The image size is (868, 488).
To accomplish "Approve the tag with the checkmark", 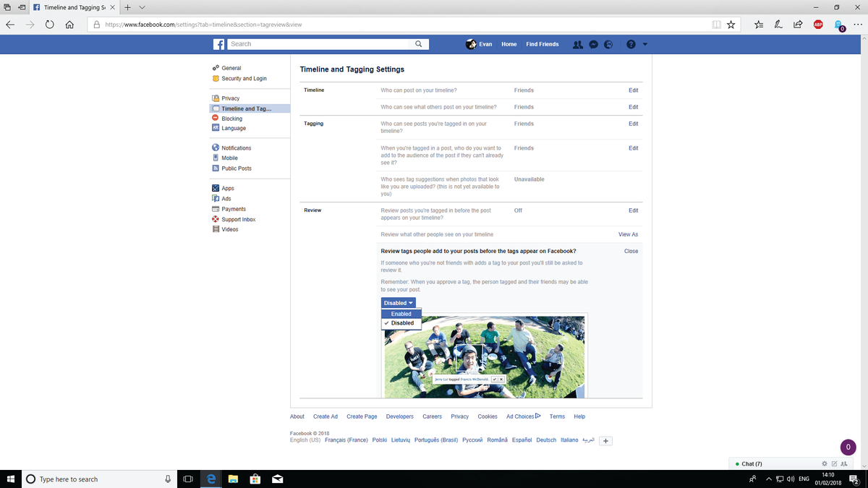I will [495, 379].
